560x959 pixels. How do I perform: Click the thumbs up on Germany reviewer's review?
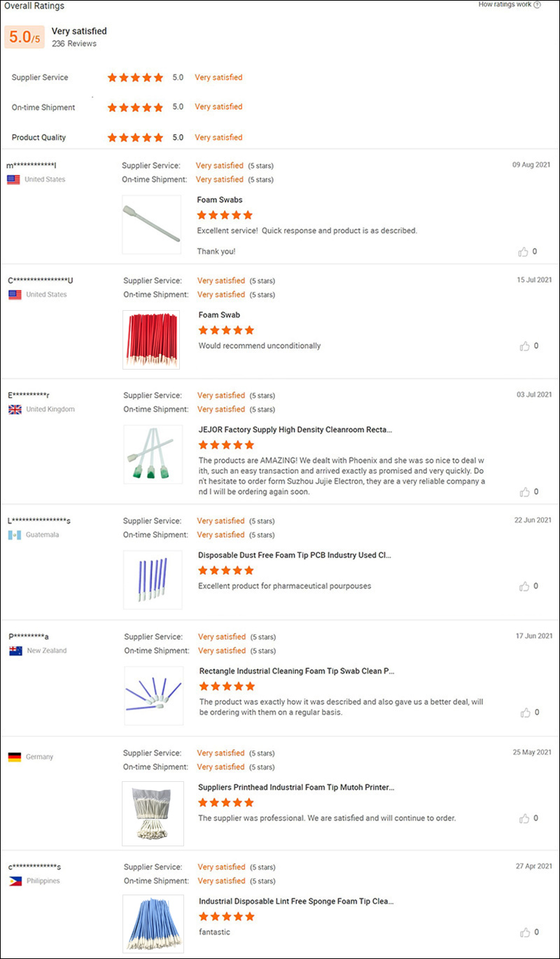[x=525, y=818]
